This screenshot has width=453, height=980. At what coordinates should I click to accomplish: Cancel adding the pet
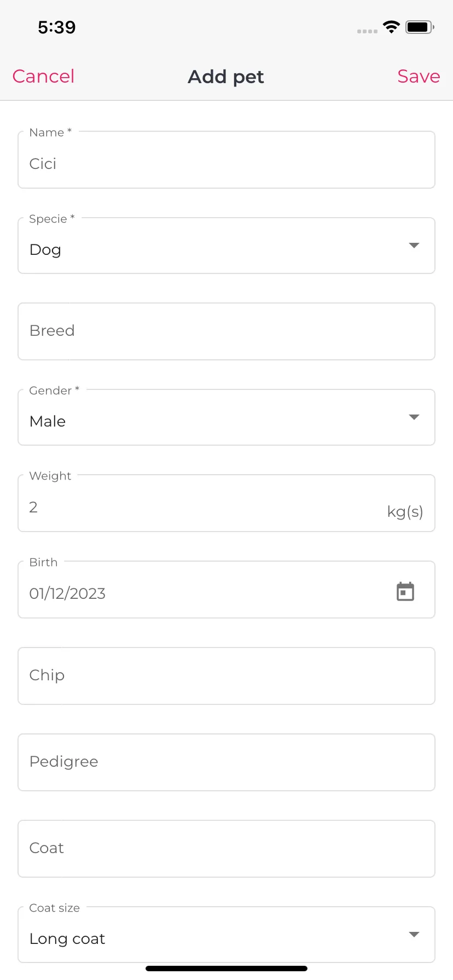43,76
